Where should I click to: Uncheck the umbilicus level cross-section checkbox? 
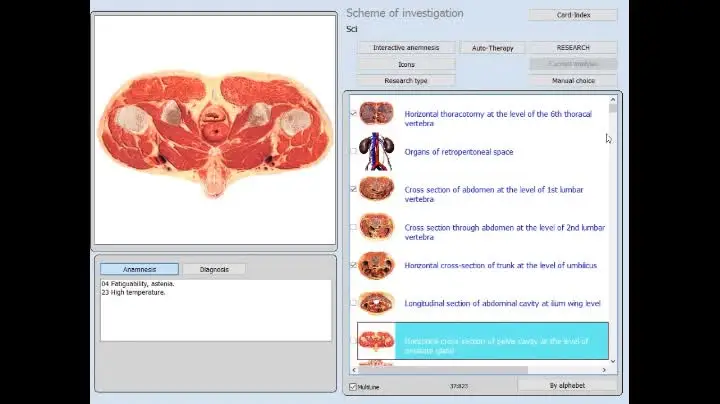point(353,265)
